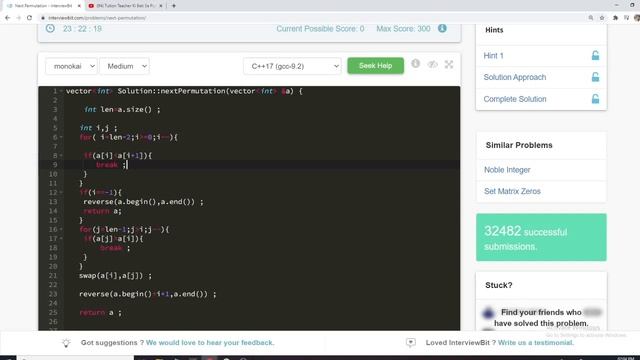The width and height of the screenshot is (640, 360).
Task: Click the line 13 'reverse(a.begin(),a.end())' code
Action: click(x=143, y=202)
